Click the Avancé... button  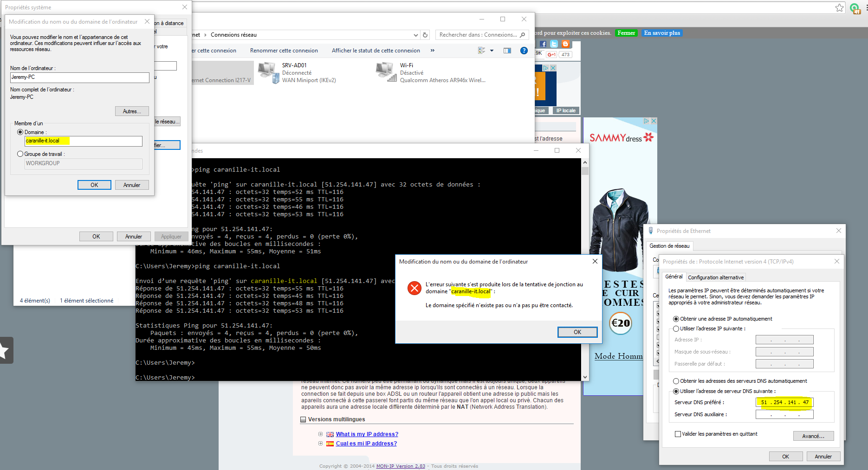pyautogui.click(x=813, y=436)
